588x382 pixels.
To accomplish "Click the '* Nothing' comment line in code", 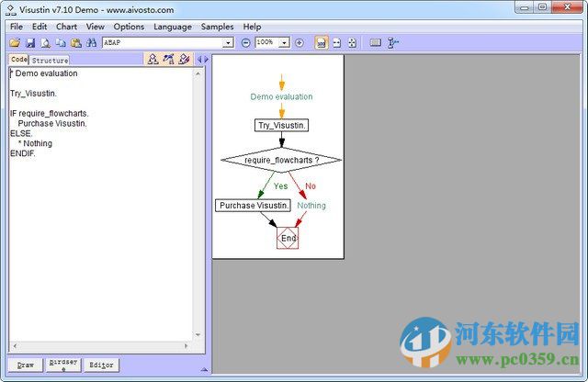I will click(x=35, y=143).
